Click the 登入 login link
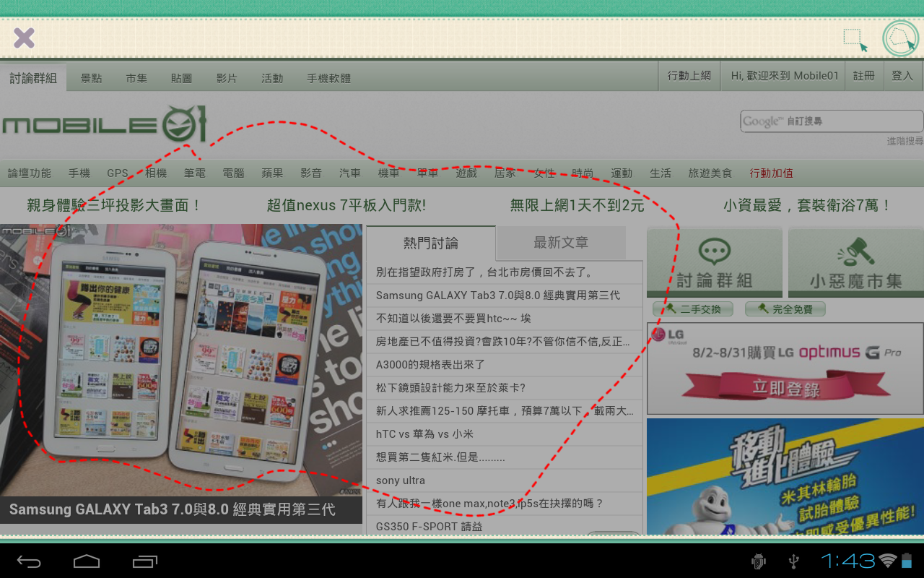This screenshot has width=924, height=578. tap(902, 75)
